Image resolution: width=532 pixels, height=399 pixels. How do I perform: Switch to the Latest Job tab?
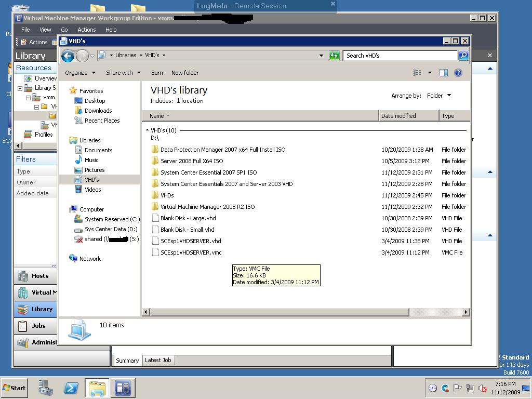tap(158, 360)
